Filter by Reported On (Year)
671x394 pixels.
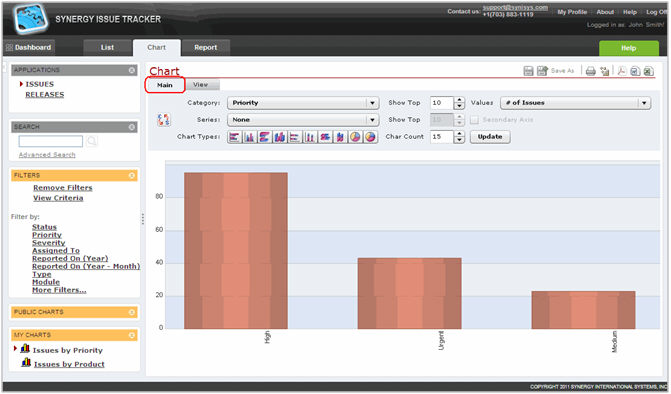70,258
